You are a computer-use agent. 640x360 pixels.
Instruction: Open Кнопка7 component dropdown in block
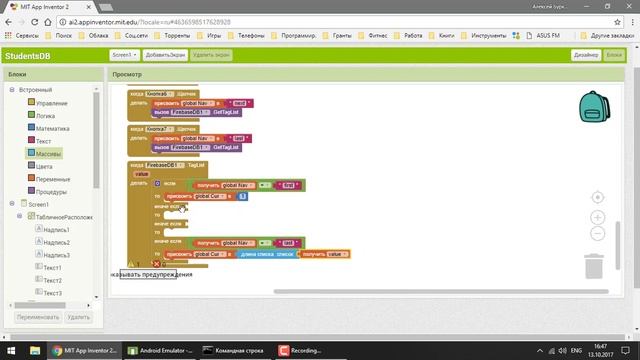point(159,129)
